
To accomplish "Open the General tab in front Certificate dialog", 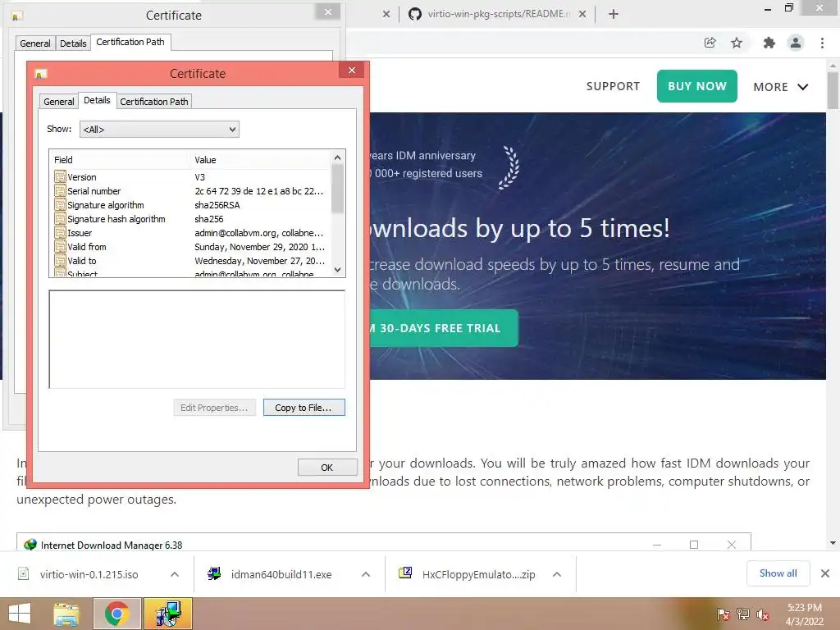I will tap(58, 101).
